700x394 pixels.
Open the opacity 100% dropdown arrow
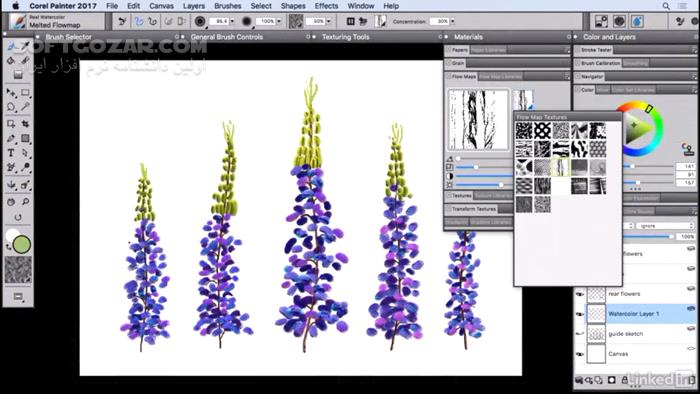pyautogui.click(x=279, y=21)
